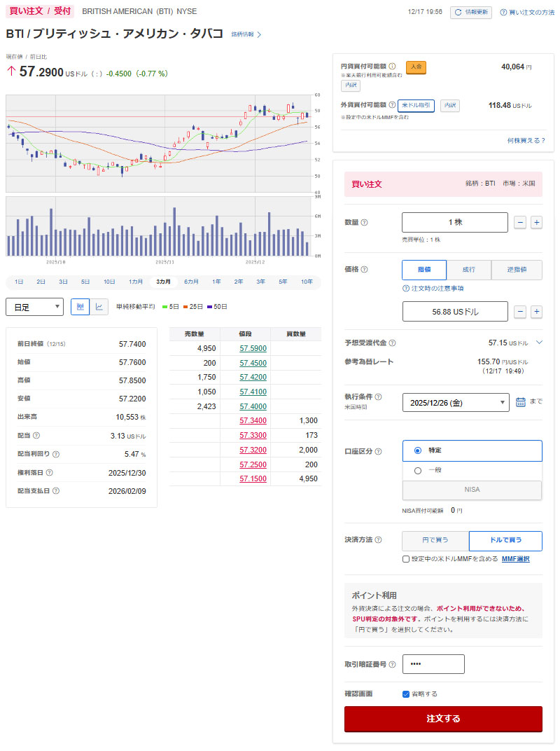Image resolution: width=560 pixels, height=751 pixels.
Task: Select the 一般 account radio button
Action: click(418, 471)
